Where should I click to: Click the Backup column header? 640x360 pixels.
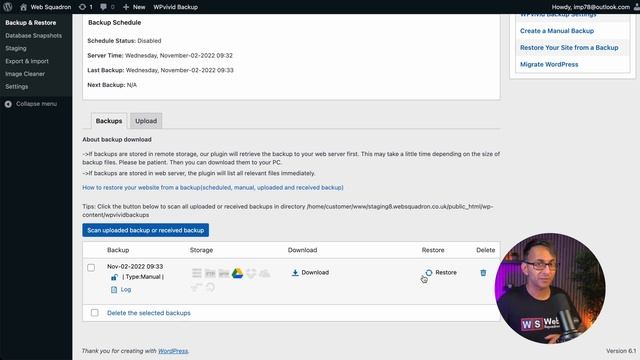[118, 250]
